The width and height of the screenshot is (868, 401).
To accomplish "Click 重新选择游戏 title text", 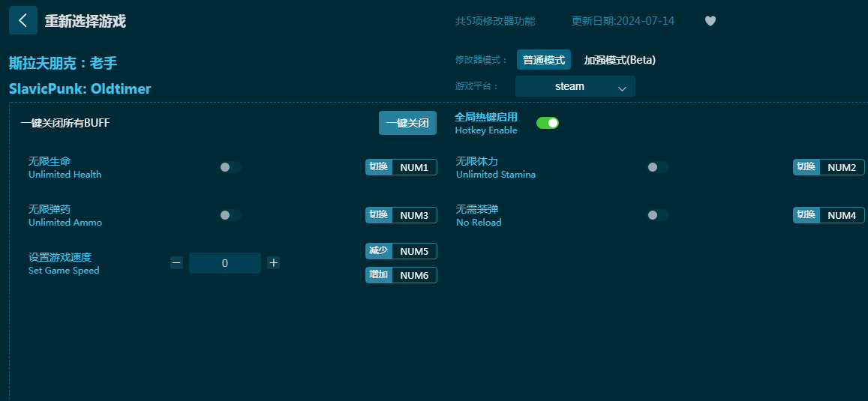I will pyautogui.click(x=86, y=21).
